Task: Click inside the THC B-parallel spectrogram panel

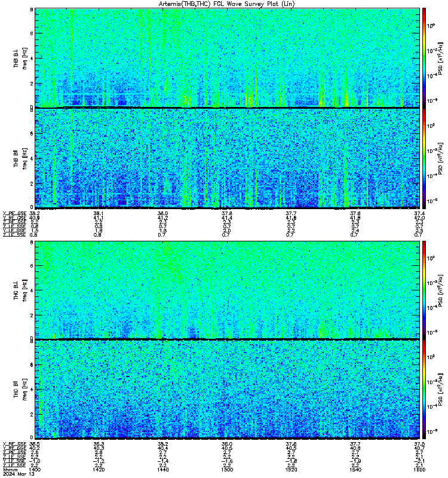Action: click(227, 390)
